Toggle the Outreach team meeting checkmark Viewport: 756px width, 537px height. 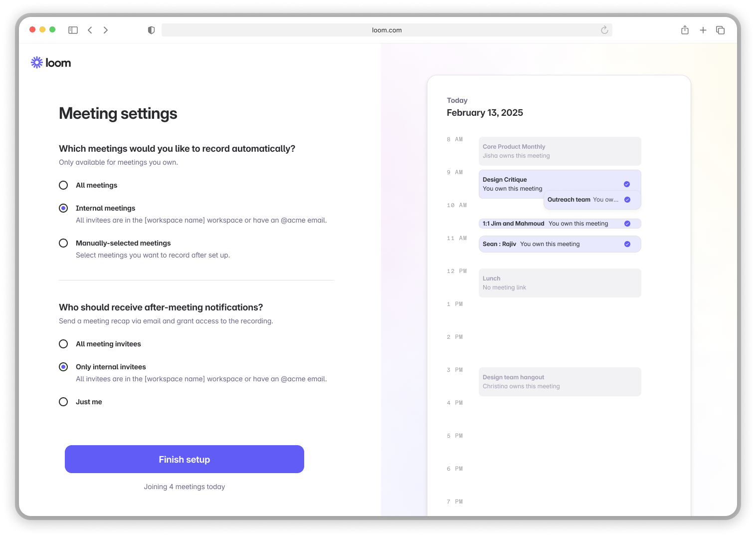click(x=627, y=200)
